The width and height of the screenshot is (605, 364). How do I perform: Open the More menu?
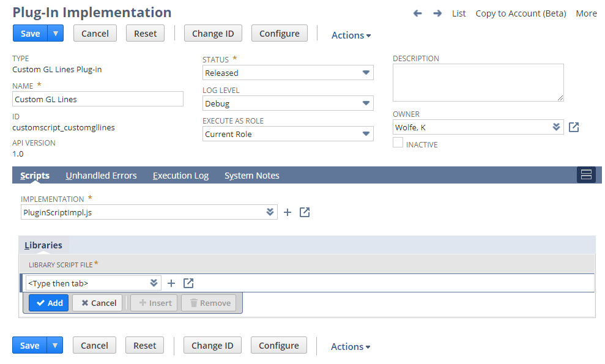click(x=586, y=13)
